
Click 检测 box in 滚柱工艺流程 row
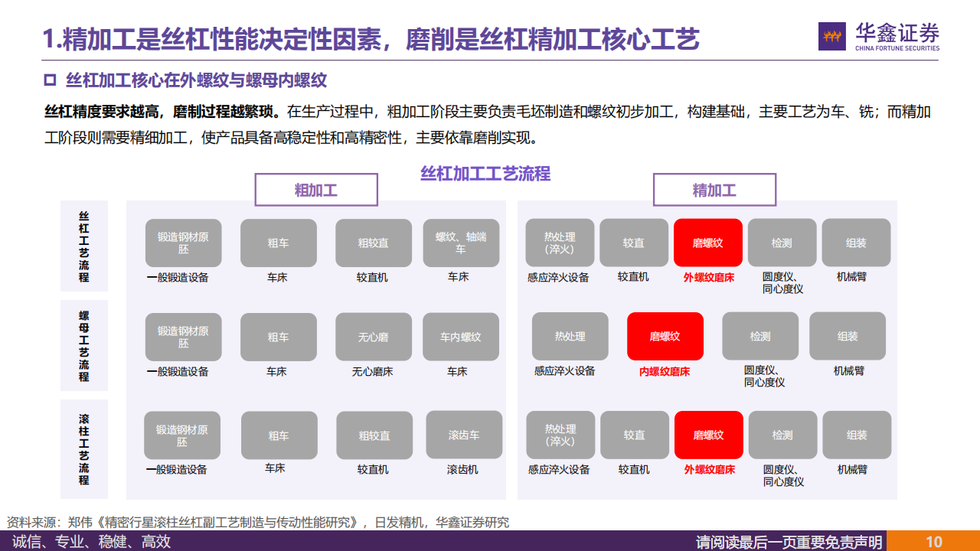782,435
